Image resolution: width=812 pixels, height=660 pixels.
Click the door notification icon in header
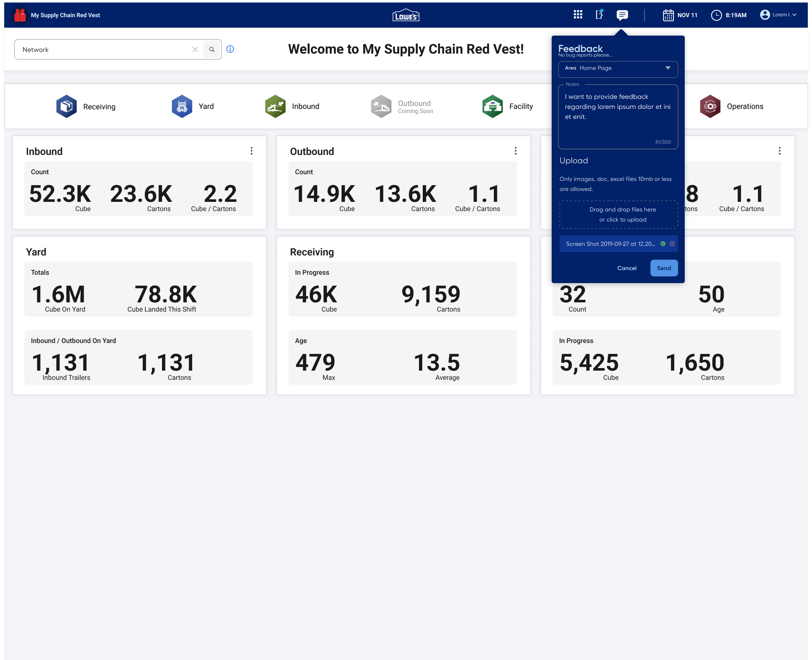tap(599, 15)
